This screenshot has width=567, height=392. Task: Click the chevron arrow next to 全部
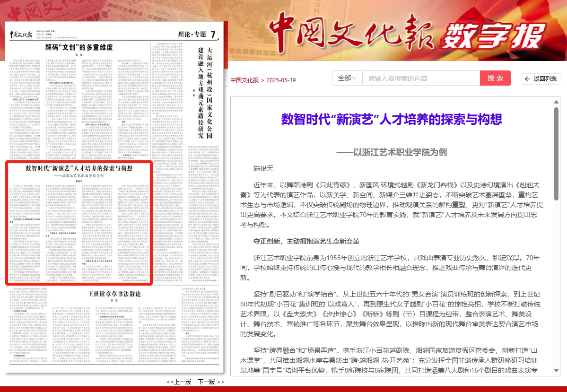355,78
